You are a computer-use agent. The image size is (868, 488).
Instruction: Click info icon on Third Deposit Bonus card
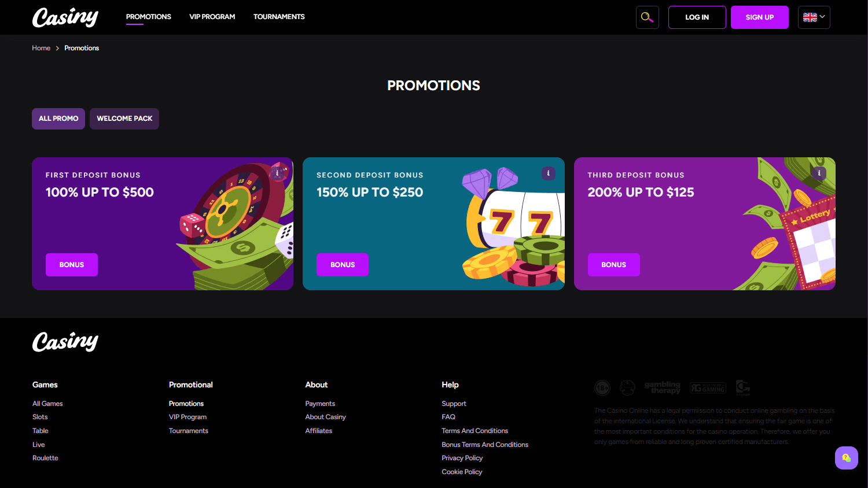pyautogui.click(x=819, y=173)
